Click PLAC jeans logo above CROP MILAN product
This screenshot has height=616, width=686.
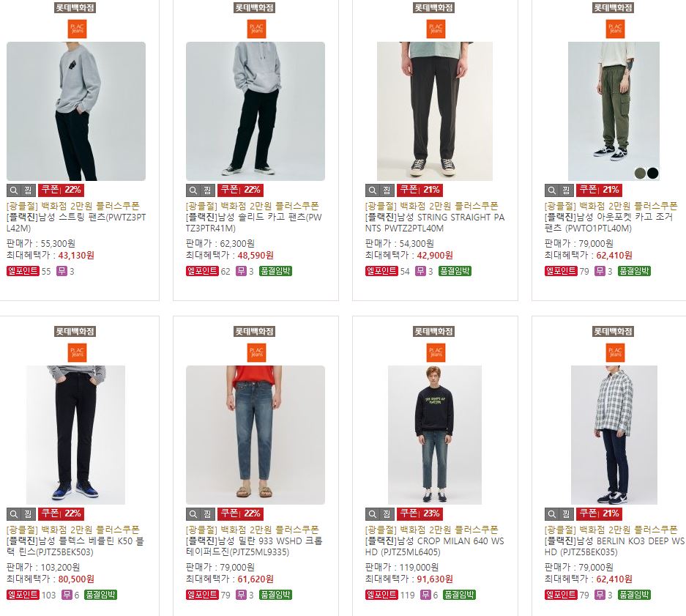(436, 352)
